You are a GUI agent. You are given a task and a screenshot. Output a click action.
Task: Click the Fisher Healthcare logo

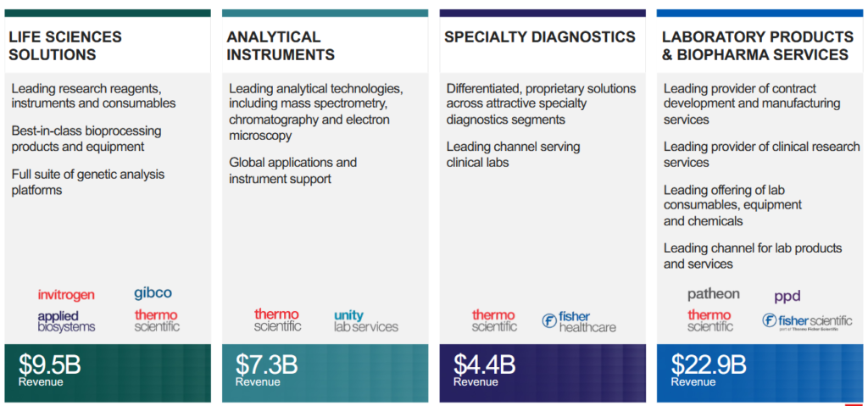pyautogui.click(x=578, y=321)
